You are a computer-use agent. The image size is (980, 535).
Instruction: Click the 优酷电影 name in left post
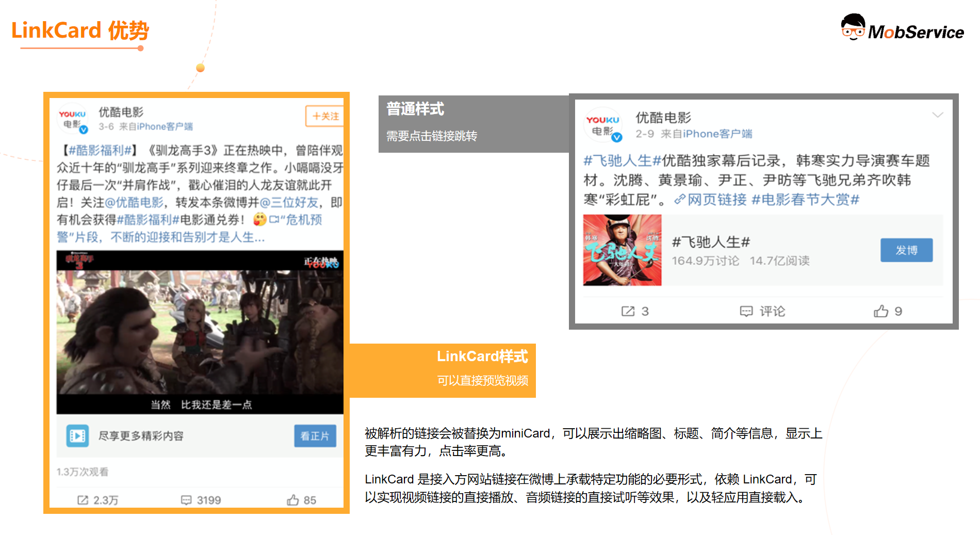click(121, 112)
